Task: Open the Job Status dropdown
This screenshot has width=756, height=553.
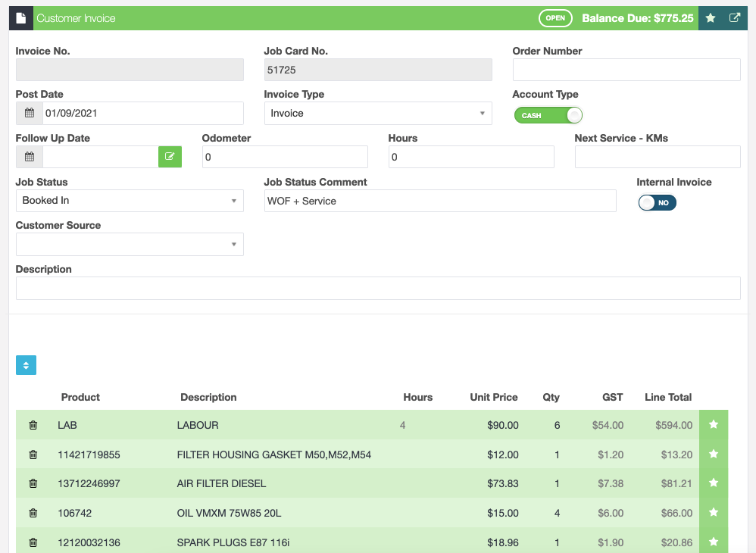Action: tap(130, 201)
